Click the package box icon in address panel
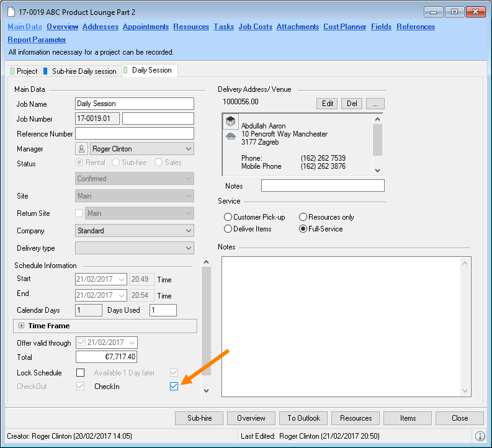The height and width of the screenshot is (448, 492). 230,122
